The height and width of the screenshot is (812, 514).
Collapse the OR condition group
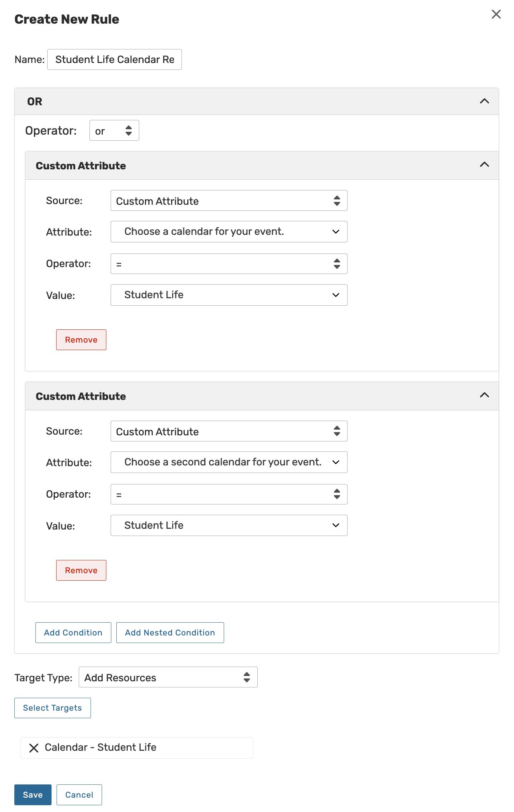pos(484,101)
